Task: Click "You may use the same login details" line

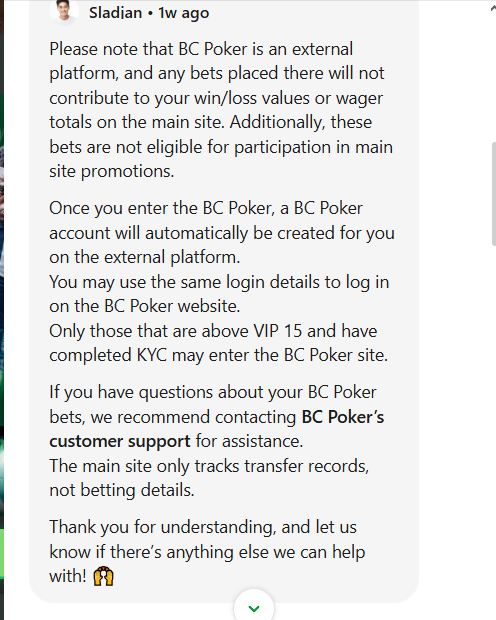Action: [219, 282]
